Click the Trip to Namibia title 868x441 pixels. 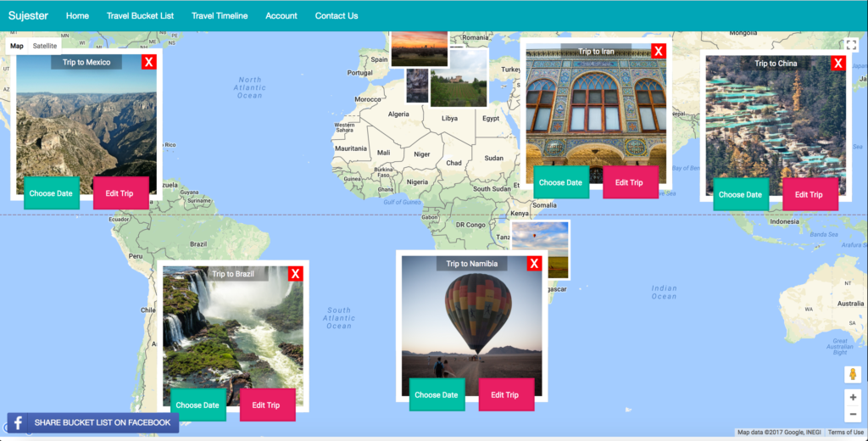click(x=472, y=264)
